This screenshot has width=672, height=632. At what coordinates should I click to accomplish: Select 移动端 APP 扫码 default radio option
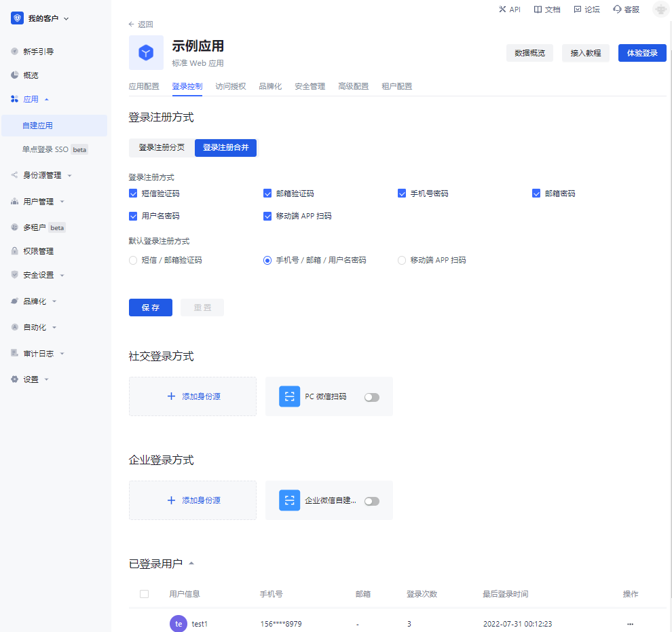click(402, 260)
